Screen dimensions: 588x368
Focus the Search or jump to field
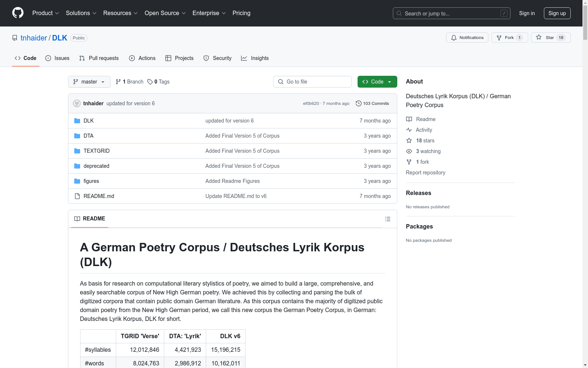point(452,13)
